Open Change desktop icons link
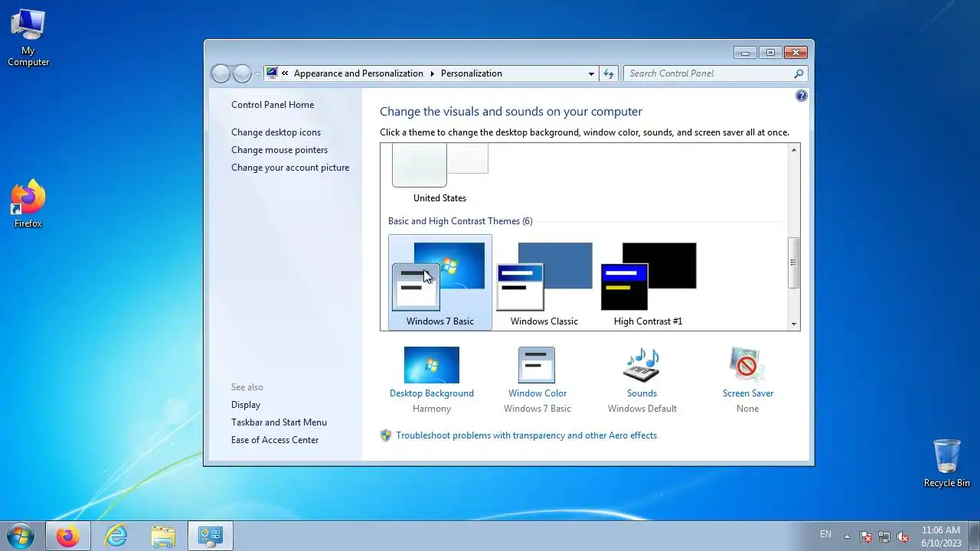Image resolution: width=980 pixels, height=551 pixels. 276,132
